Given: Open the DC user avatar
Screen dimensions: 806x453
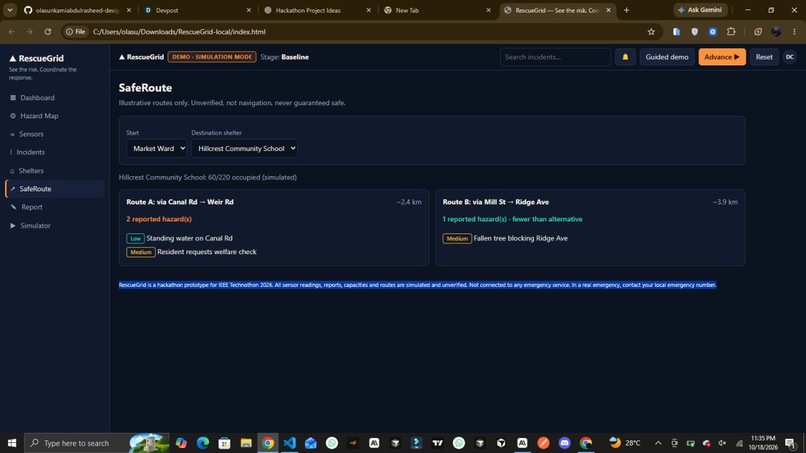Looking at the screenshot, I should click(790, 57).
